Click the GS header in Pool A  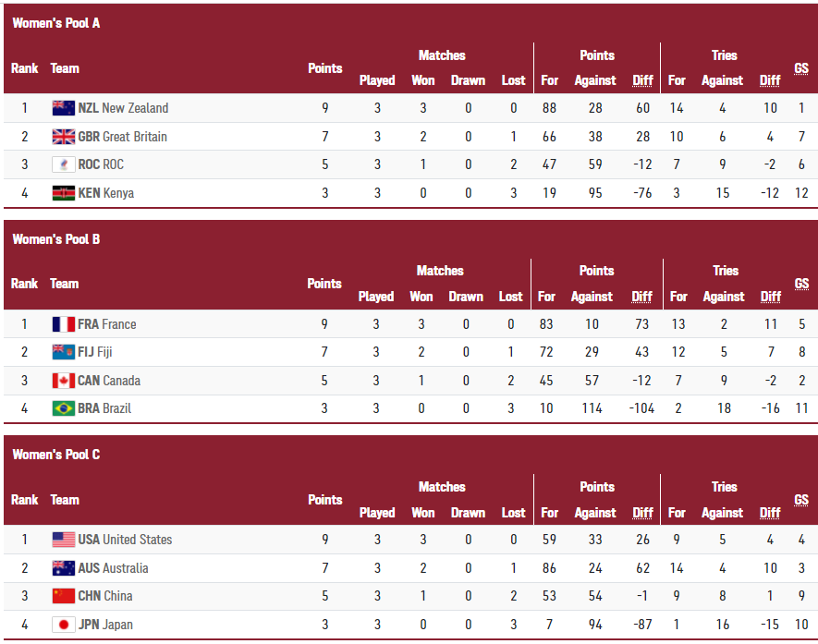click(x=800, y=68)
